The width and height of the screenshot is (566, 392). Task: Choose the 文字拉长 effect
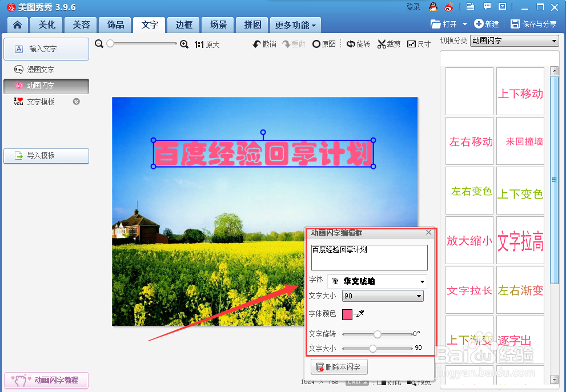[x=469, y=290]
